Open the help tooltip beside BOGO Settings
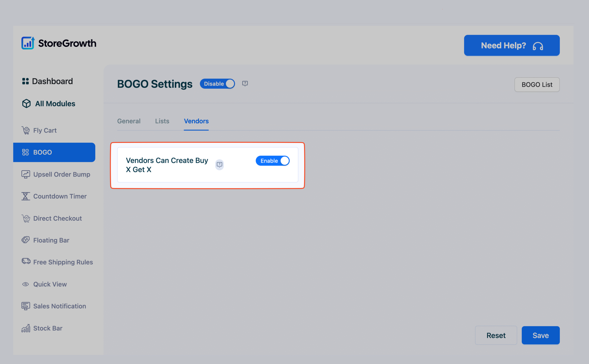This screenshot has width=589, height=364. point(245,84)
